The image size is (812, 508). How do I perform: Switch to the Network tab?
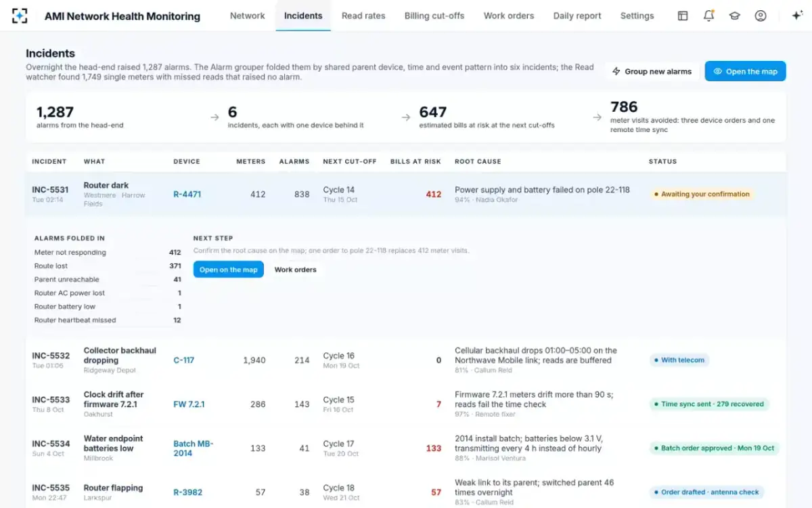coord(247,16)
